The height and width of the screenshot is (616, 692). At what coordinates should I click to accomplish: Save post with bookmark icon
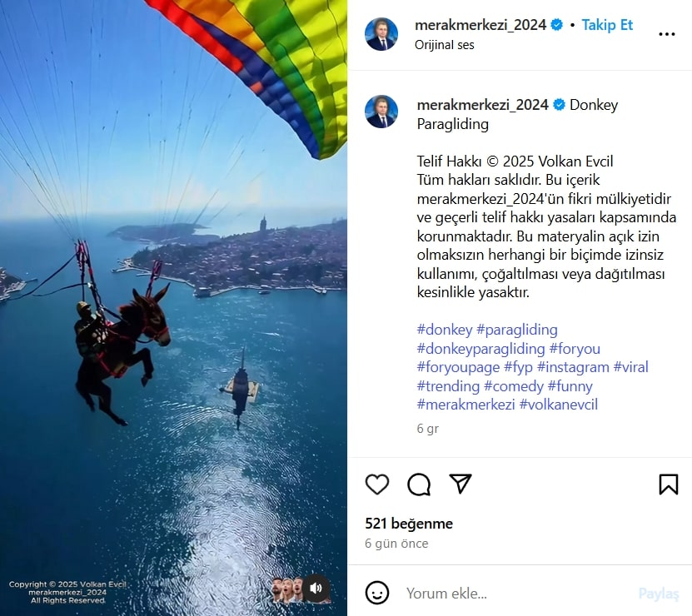(x=669, y=484)
